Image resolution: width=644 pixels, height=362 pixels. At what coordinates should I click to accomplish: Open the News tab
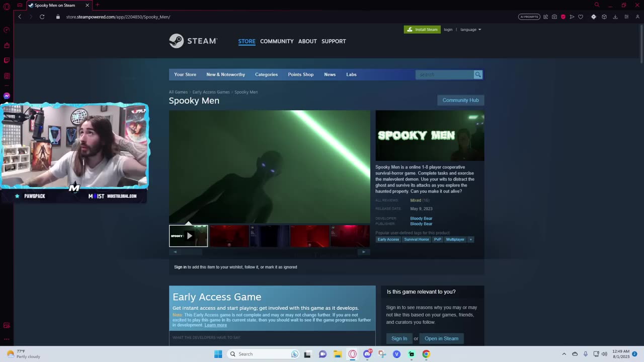coord(330,74)
